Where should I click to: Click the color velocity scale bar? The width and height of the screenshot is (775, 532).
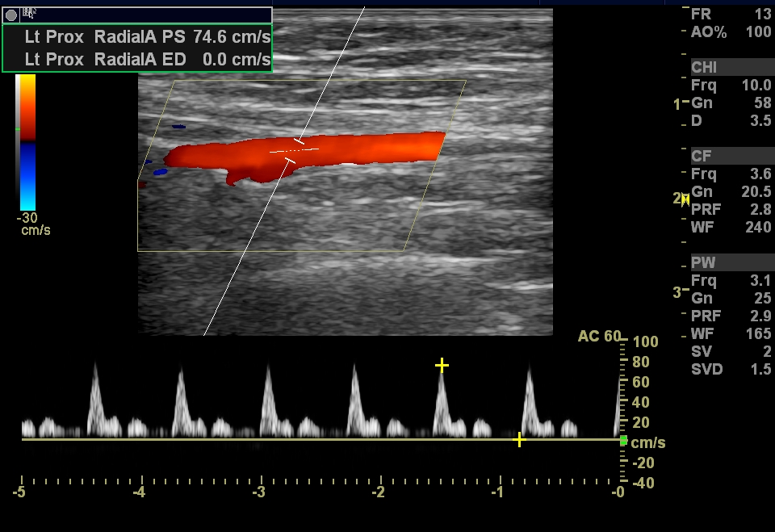(x=27, y=141)
